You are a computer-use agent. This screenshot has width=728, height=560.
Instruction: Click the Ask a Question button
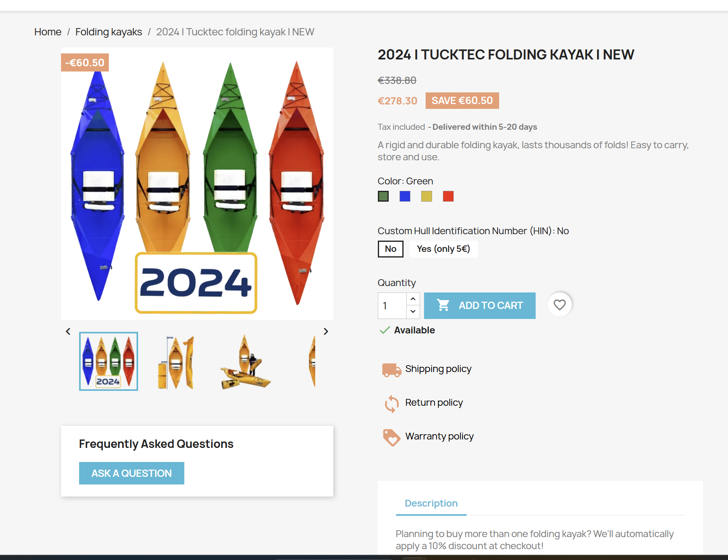[132, 473]
